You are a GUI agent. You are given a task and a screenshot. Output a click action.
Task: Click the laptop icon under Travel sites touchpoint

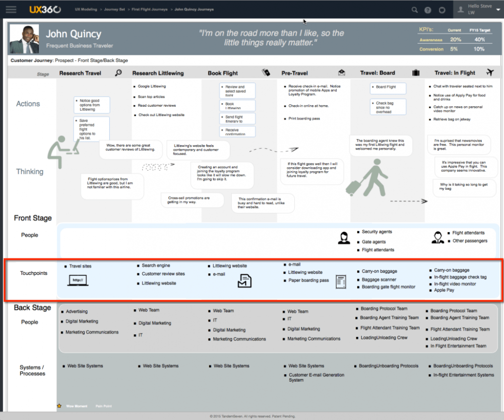coord(78,281)
